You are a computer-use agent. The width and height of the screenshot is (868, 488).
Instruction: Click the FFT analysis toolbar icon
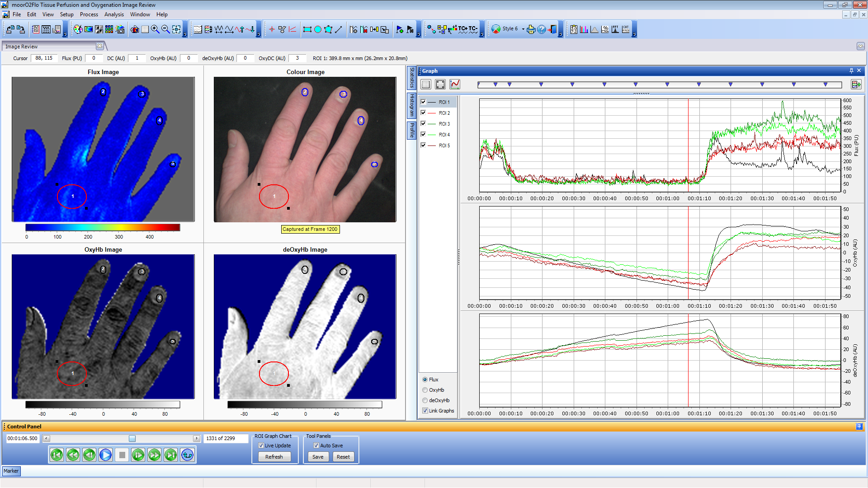point(615,29)
